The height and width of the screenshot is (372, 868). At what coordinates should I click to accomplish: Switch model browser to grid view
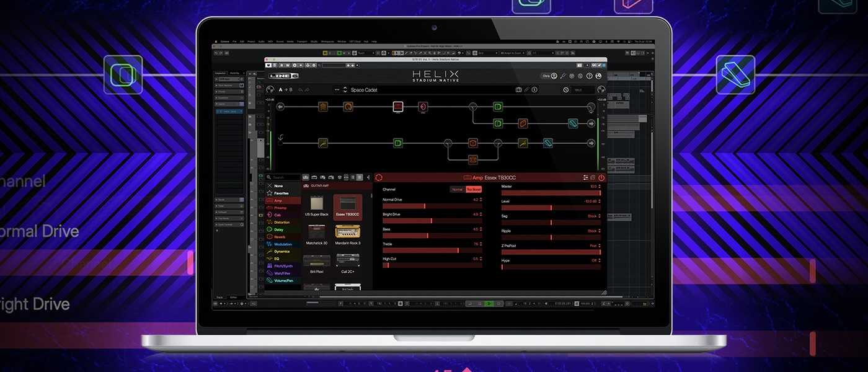tap(360, 177)
